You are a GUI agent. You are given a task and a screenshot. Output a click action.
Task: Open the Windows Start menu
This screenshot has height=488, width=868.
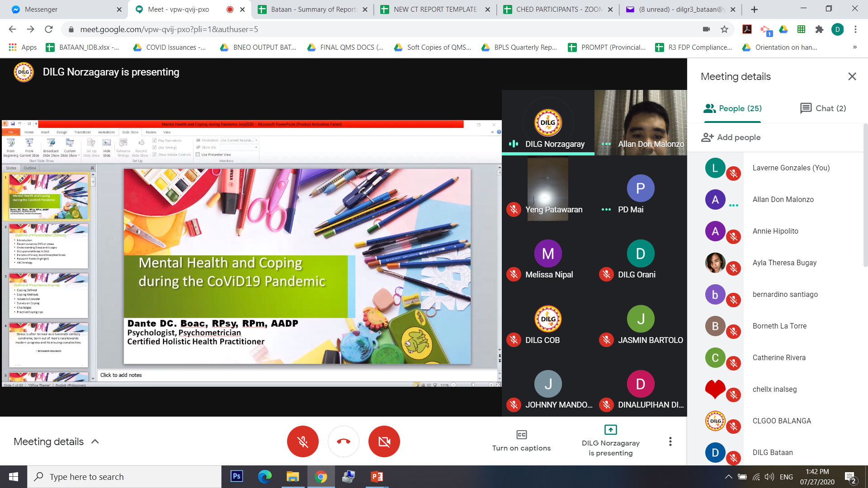click(14, 477)
